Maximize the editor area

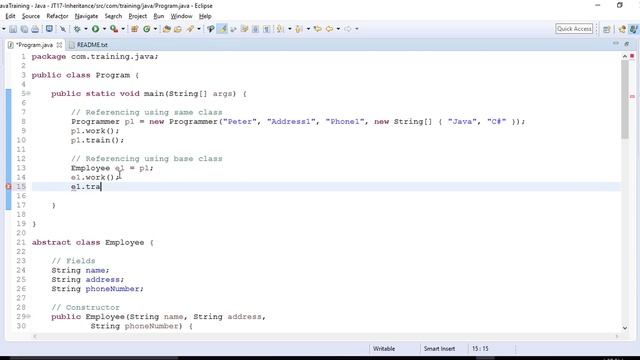[627, 44]
